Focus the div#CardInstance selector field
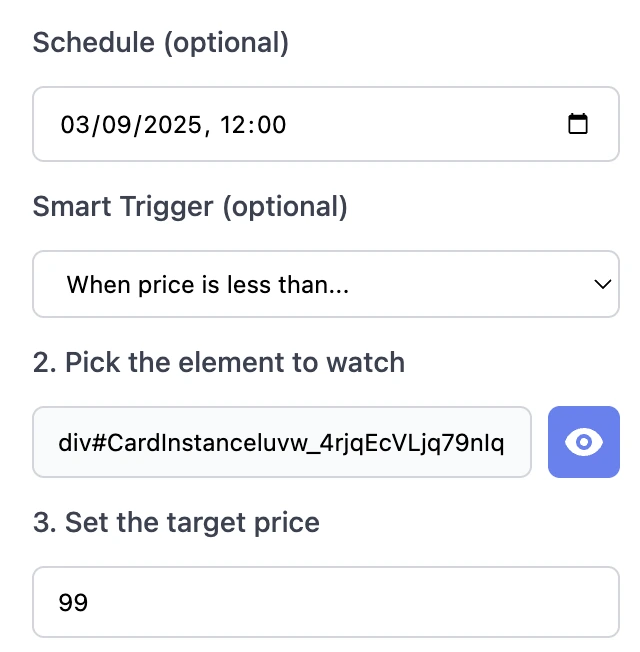The height and width of the screenshot is (652, 640). point(281,442)
